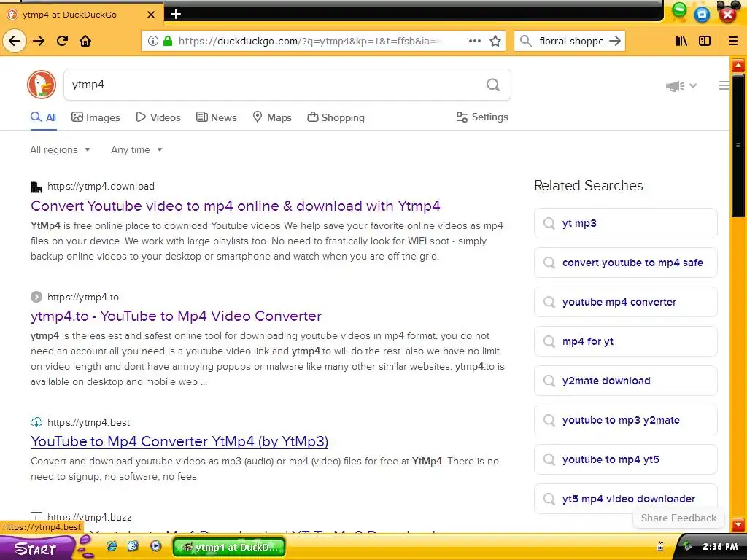Screen dimensions: 747x560
Task: Open page actions three-dot menu
Action: [474, 41]
